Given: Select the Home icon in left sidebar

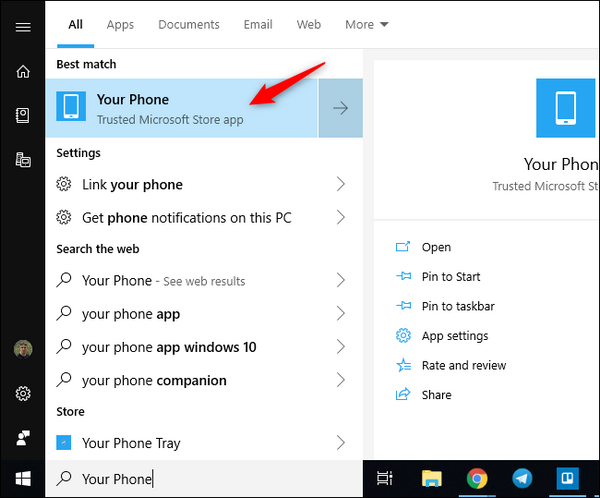Looking at the screenshot, I should tap(22, 72).
